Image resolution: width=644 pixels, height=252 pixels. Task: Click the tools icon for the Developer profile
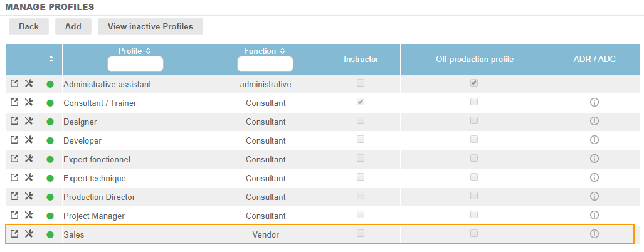(28, 140)
